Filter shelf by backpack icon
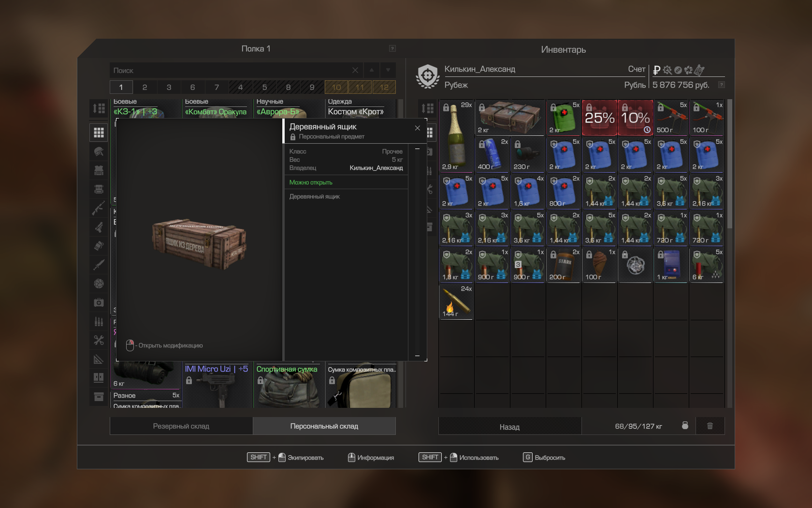The image size is (812, 508). pos(99,189)
